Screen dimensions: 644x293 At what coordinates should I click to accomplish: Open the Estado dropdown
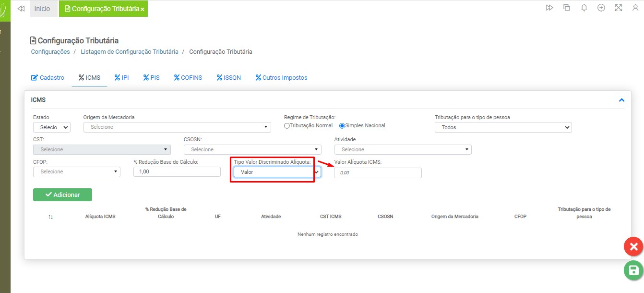point(52,127)
